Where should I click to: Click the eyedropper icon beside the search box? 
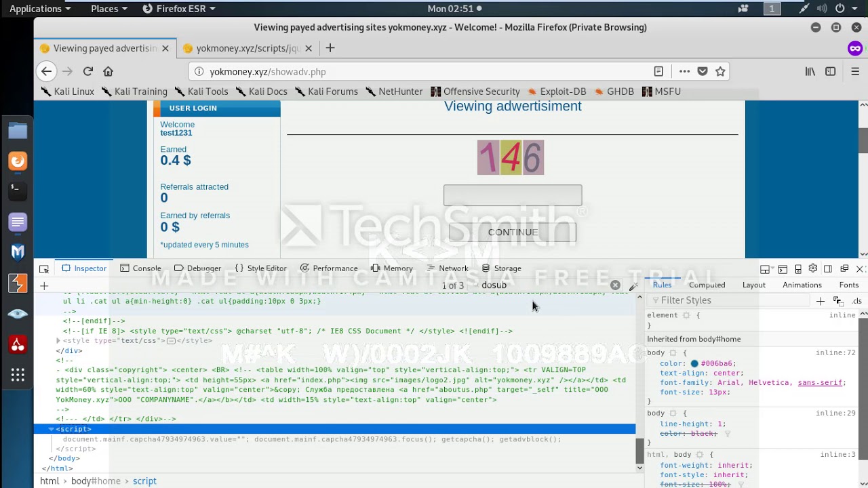click(633, 286)
